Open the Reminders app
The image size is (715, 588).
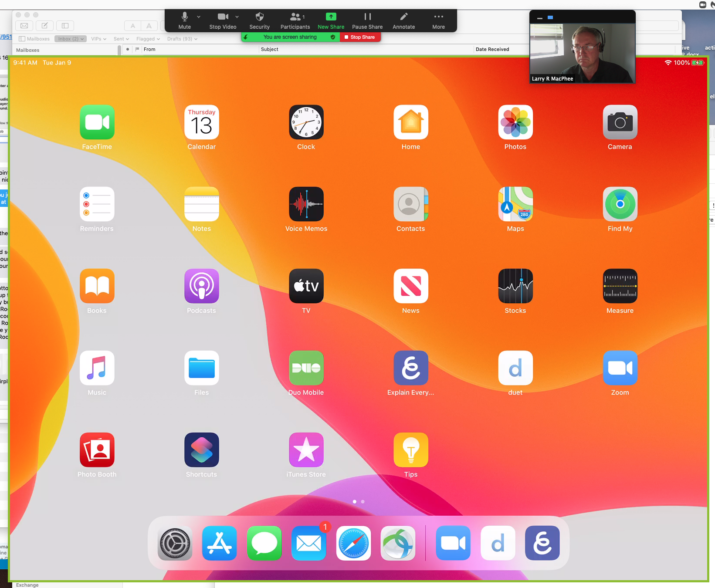click(97, 204)
